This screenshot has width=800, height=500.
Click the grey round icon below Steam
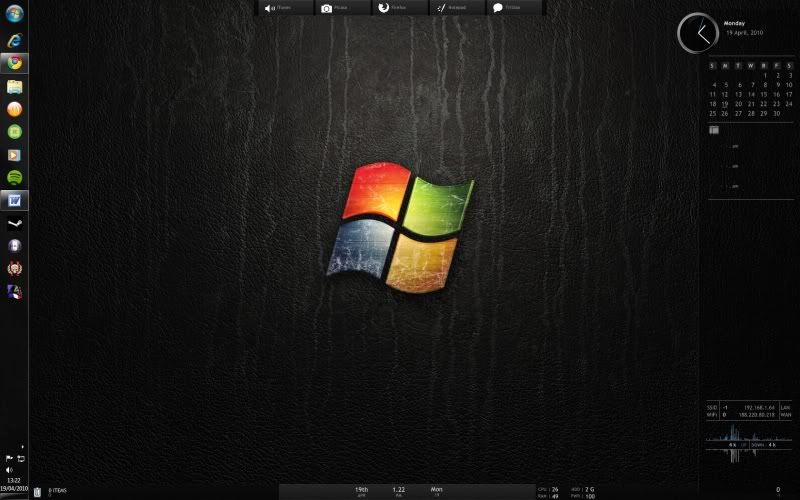point(14,246)
